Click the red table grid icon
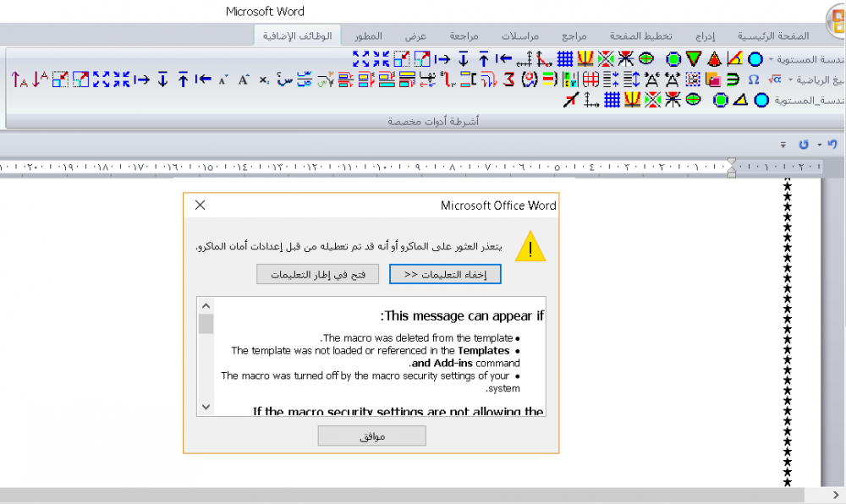 tap(591, 79)
